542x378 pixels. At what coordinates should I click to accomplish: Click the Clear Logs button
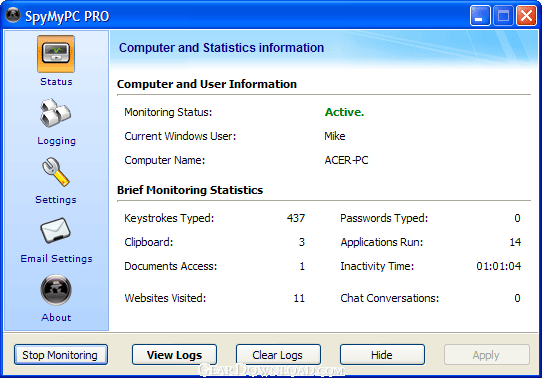coord(278,355)
